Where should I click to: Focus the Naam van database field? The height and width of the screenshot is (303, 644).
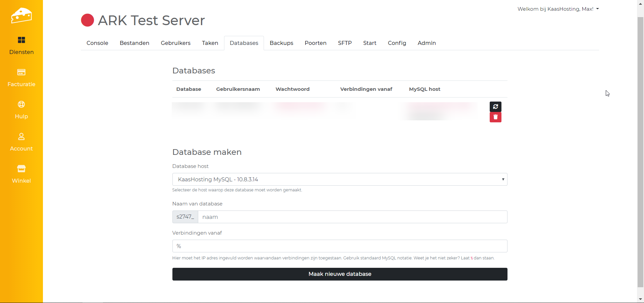(352, 217)
